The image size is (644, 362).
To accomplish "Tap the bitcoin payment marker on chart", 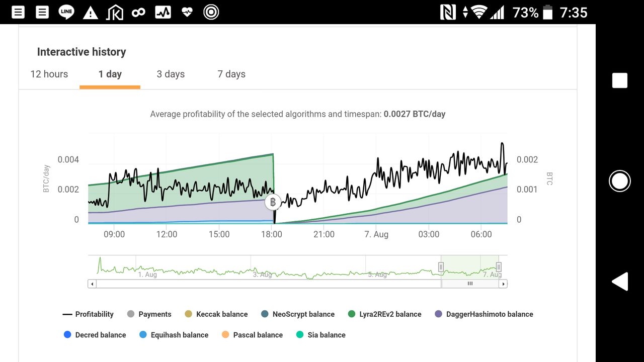I will tap(273, 202).
